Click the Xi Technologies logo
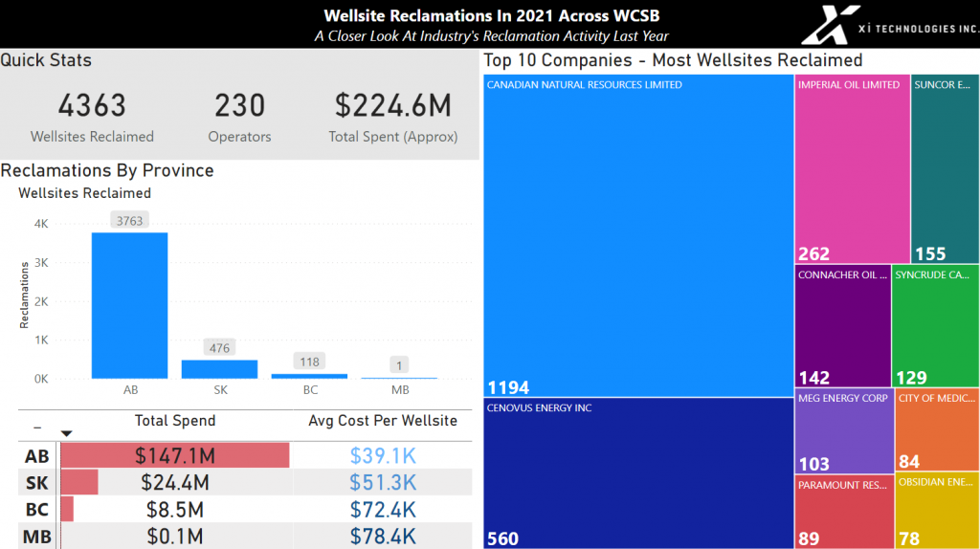 pyautogui.click(x=890, y=26)
